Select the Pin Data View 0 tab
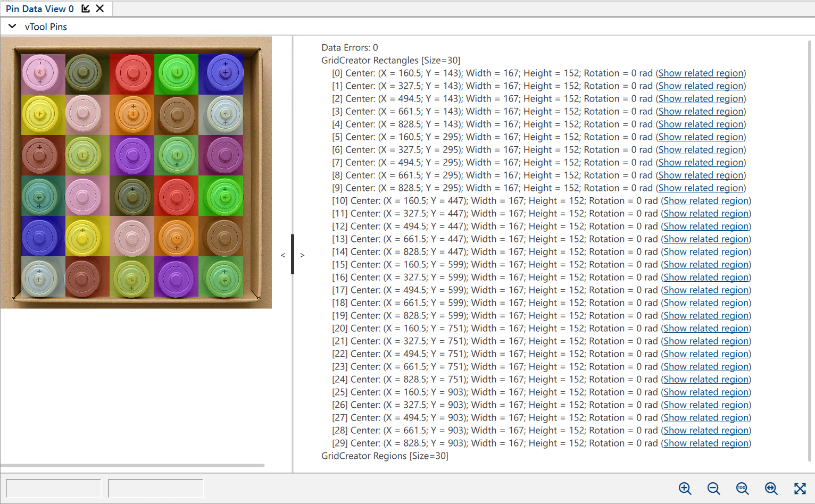The image size is (815, 504). [x=39, y=9]
